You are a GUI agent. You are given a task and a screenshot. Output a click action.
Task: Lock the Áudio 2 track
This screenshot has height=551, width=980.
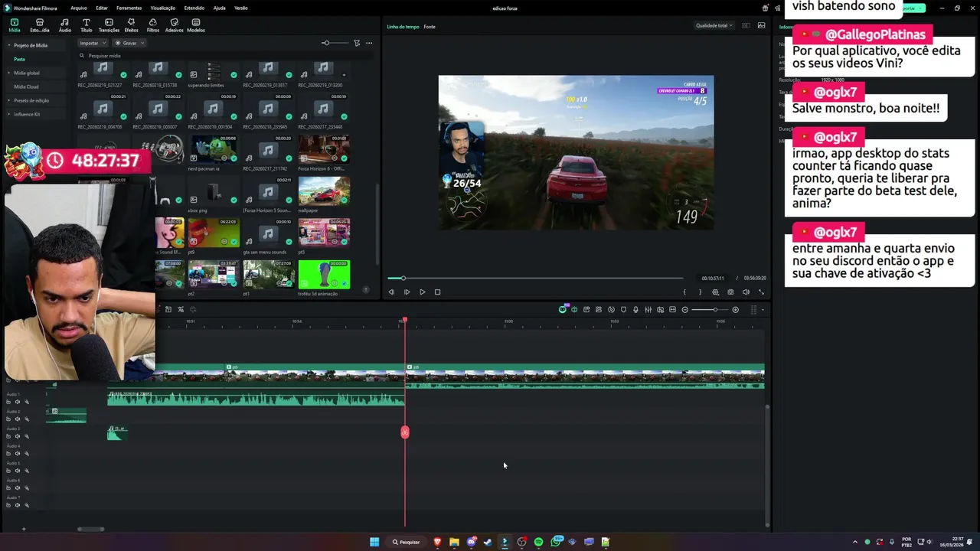8,419
